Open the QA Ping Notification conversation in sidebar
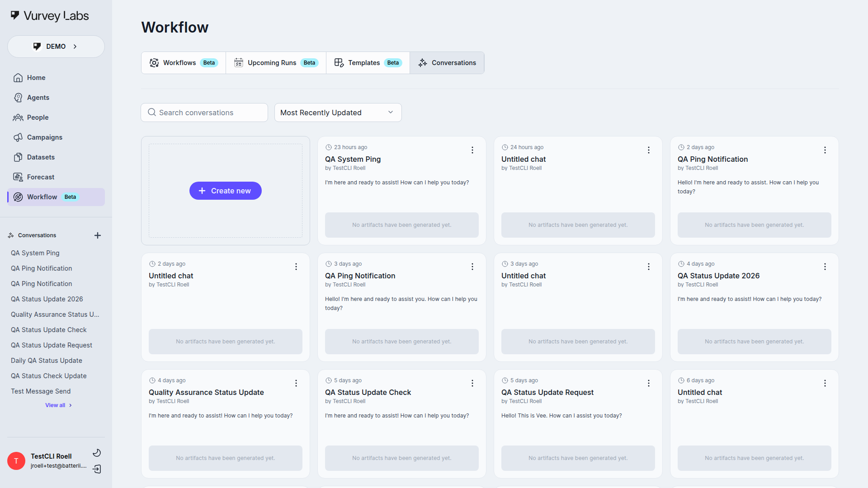Screen dimensions: 868x488 41,268
